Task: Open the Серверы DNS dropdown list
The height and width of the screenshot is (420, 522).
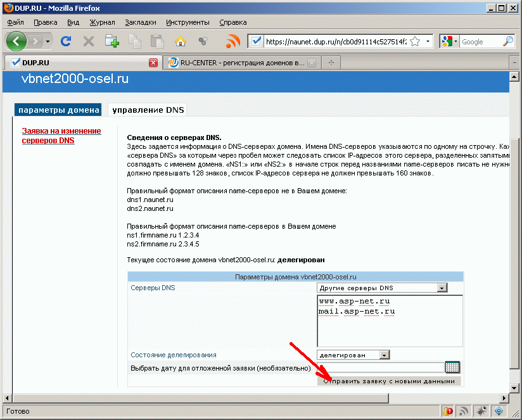Action: pyautogui.click(x=382, y=288)
